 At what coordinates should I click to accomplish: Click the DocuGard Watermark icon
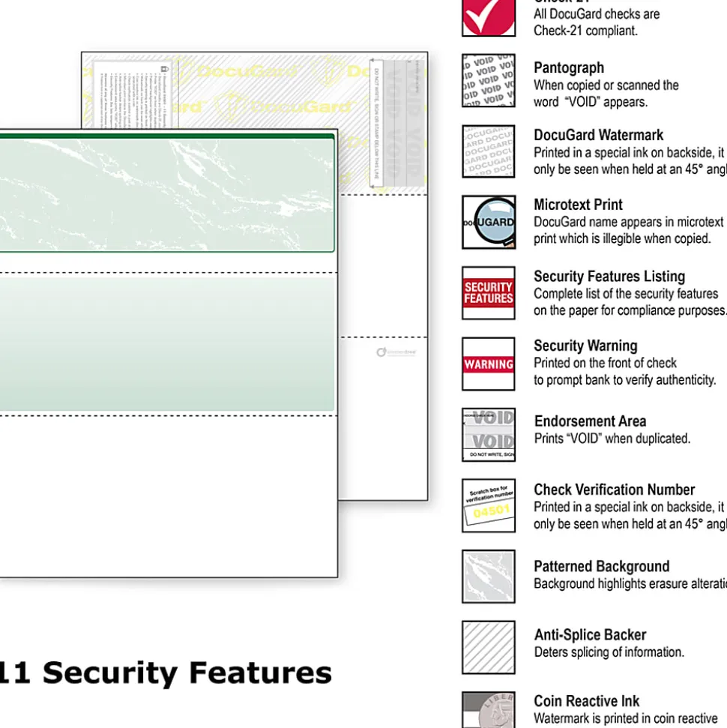pyautogui.click(x=489, y=151)
